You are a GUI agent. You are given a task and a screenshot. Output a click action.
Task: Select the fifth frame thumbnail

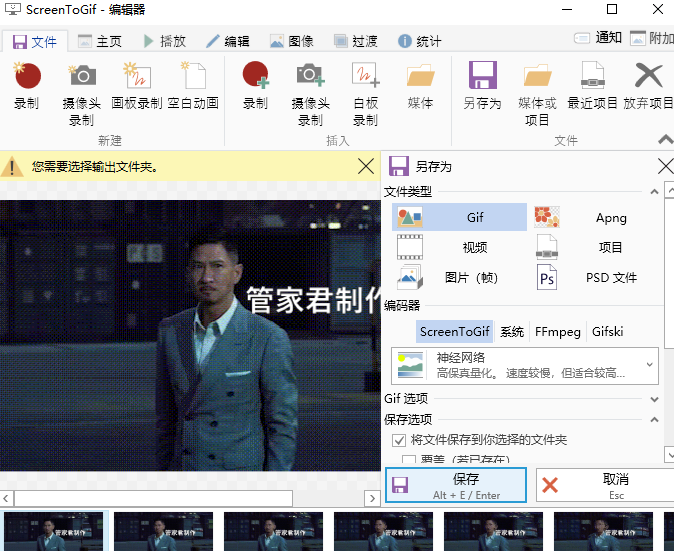493,531
